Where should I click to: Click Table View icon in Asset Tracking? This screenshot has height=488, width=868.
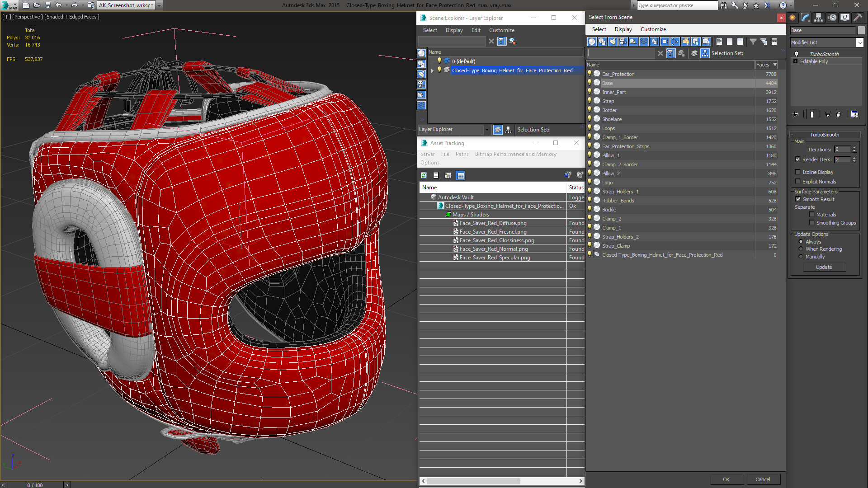(x=460, y=175)
